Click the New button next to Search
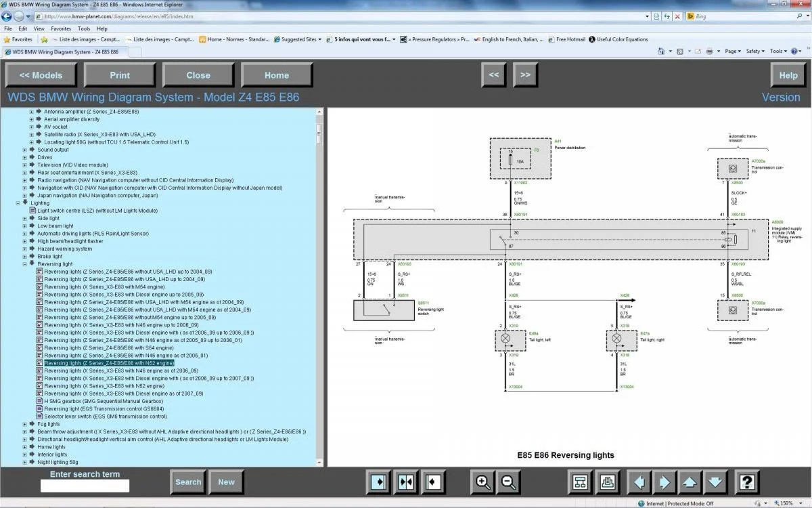This screenshot has height=508, width=812. click(226, 482)
